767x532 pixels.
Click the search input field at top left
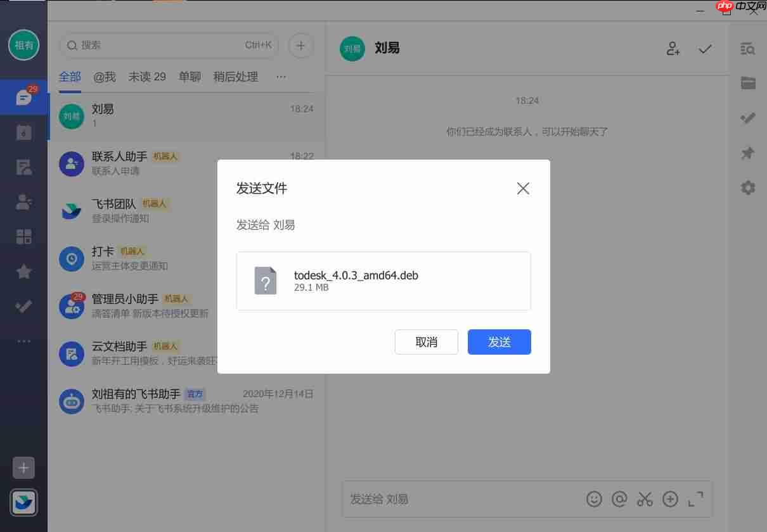169,46
